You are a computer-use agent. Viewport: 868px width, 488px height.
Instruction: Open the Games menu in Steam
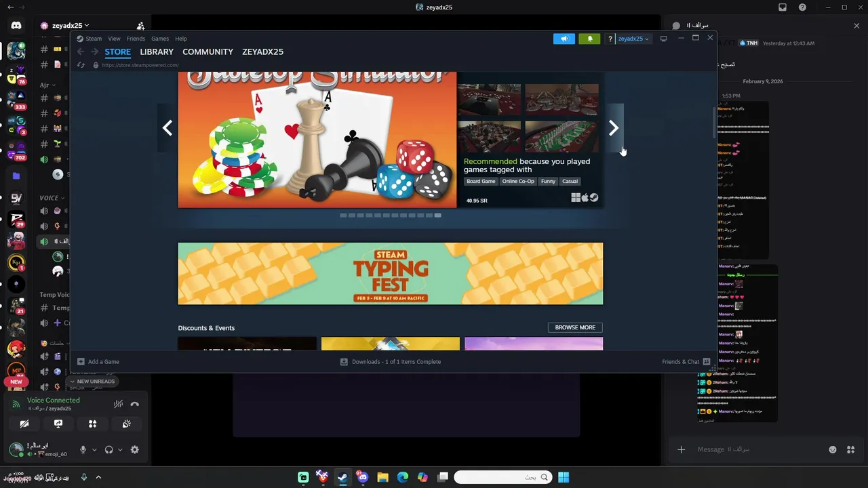coord(160,39)
